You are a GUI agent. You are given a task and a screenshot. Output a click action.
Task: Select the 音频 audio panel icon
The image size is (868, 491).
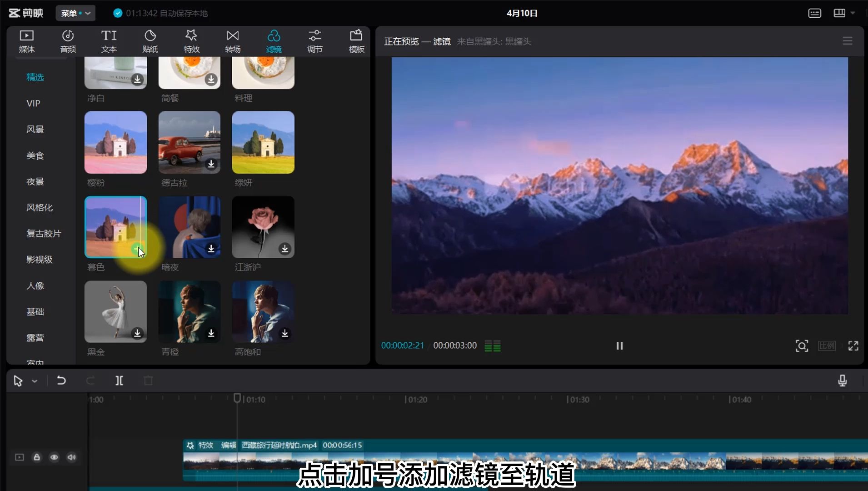pos(67,41)
